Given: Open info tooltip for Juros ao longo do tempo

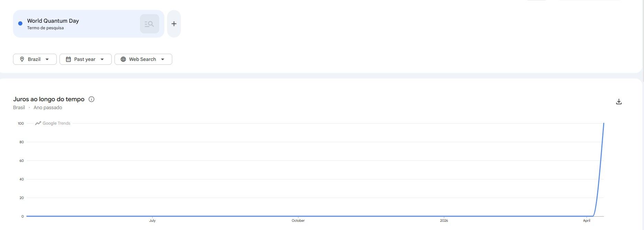Looking at the screenshot, I should tap(91, 99).
